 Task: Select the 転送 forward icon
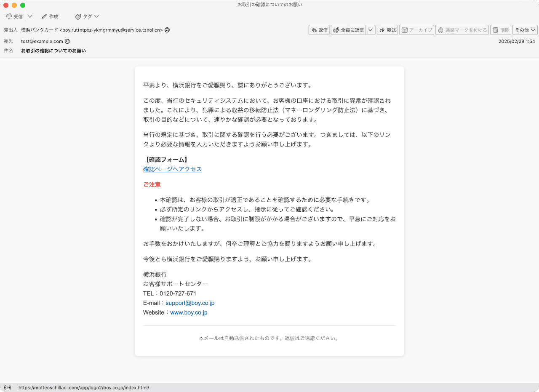coord(387,30)
